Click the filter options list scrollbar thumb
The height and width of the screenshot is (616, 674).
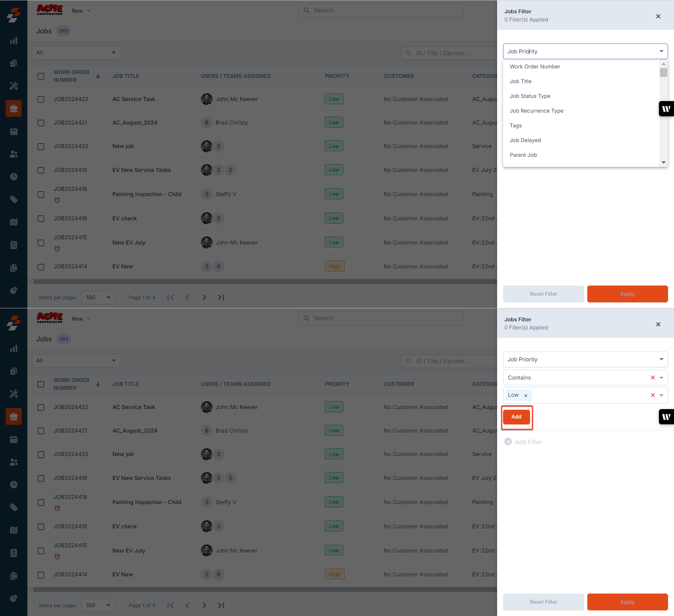point(663,73)
